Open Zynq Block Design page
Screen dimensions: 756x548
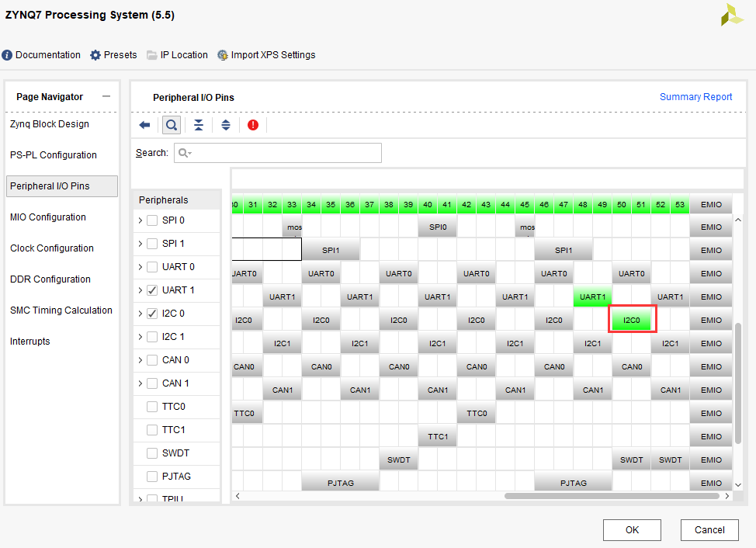pos(50,124)
